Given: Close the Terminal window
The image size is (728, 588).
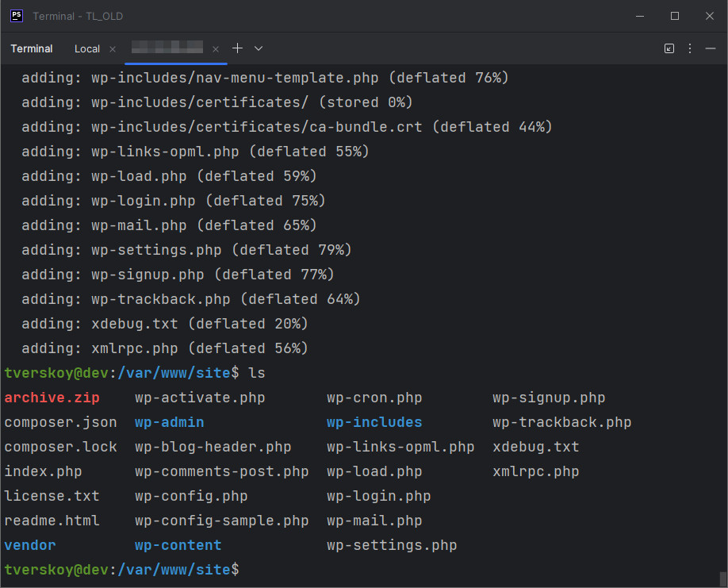Looking at the screenshot, I should (x=710, y=16).
